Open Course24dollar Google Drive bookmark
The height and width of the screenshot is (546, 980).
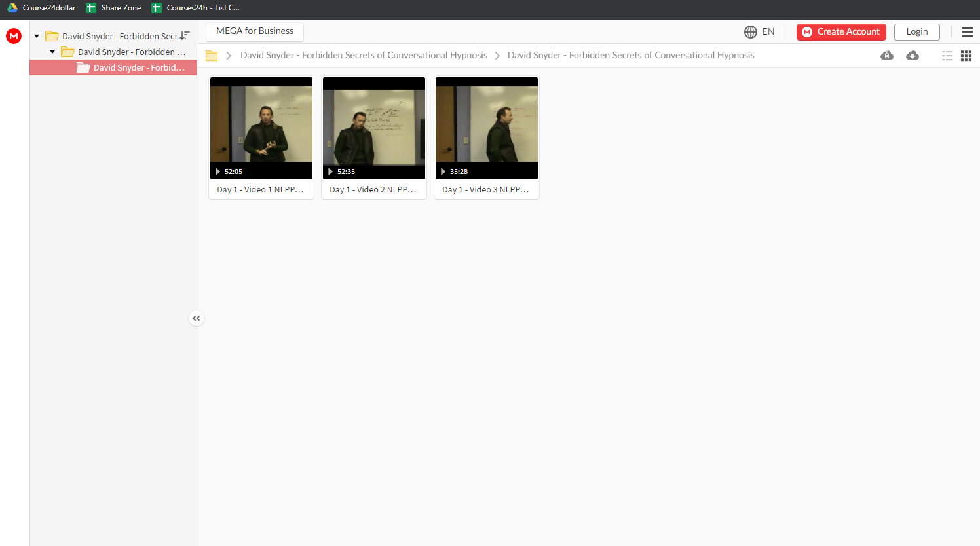pos(41,8)
